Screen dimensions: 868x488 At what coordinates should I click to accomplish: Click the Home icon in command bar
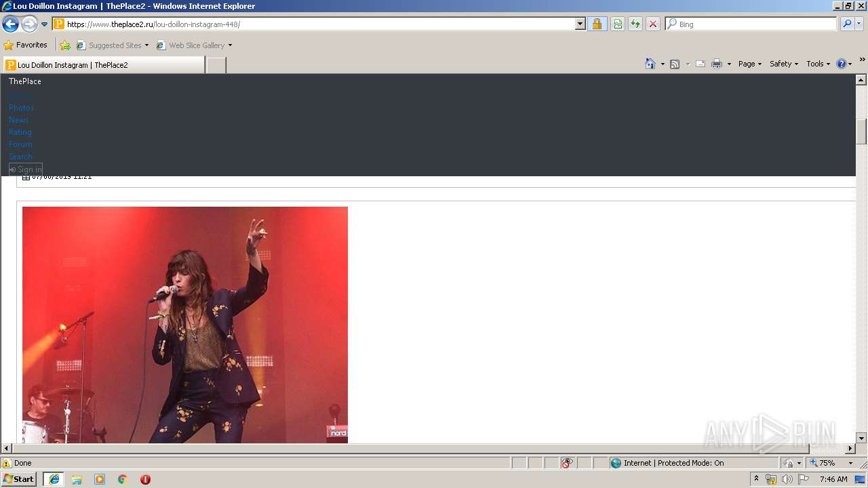(x=650, y=64)
